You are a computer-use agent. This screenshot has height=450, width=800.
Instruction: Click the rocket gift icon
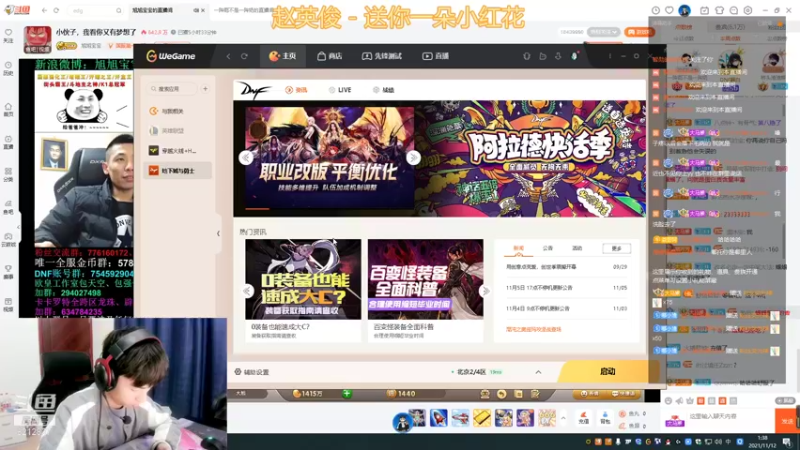coord(439,418)
